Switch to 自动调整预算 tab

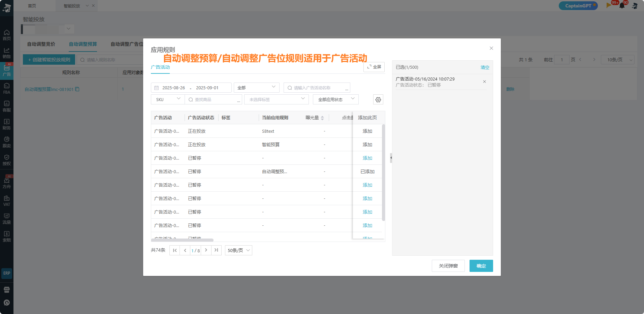pyautogui.click(x=83, y=44)
